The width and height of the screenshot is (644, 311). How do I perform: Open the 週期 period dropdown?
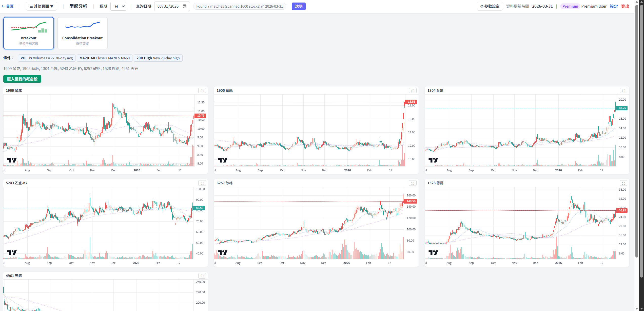pyautogui.click(x=118, y=6)
